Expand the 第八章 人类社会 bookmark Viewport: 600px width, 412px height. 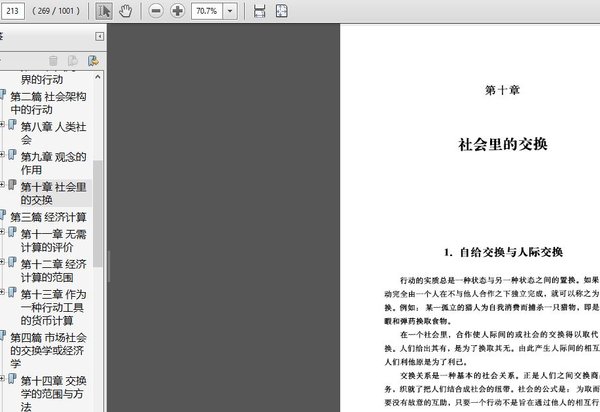point(3,126)
